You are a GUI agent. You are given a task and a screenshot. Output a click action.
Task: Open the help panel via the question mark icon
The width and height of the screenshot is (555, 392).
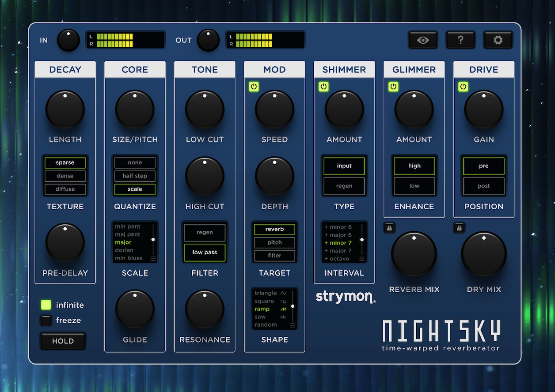pos(460,40)
